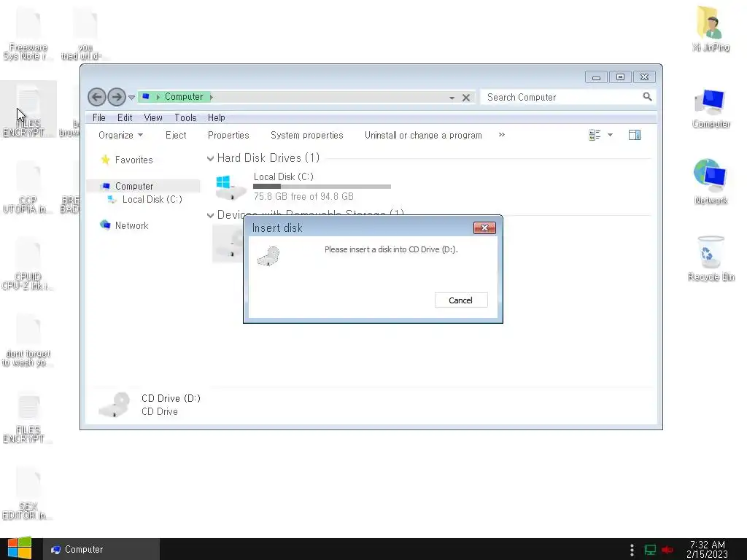Open the Tools menu
The height and width of the screenshot is (560, 747).
point(185,117)
